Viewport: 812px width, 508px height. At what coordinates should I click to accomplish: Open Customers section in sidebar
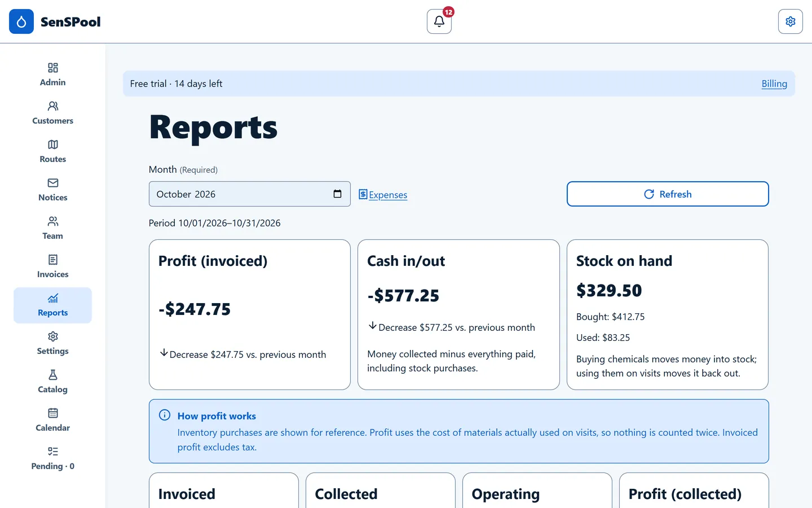click(x=53, y=113)
